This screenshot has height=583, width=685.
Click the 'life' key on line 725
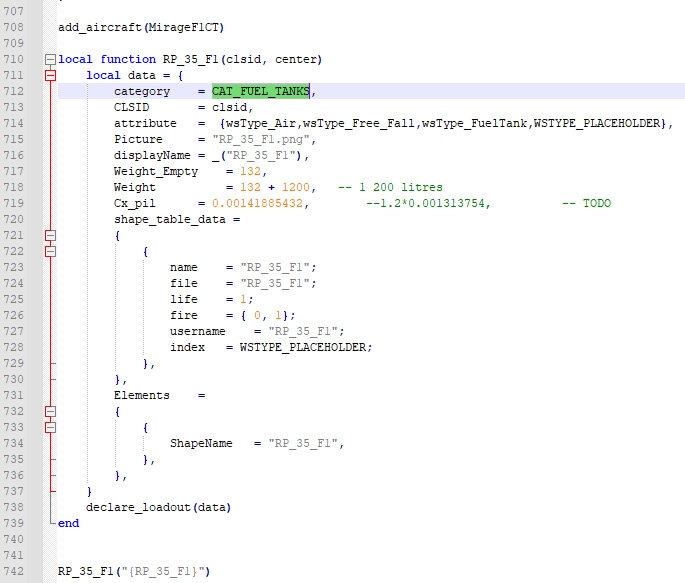[x=184, y=300]
